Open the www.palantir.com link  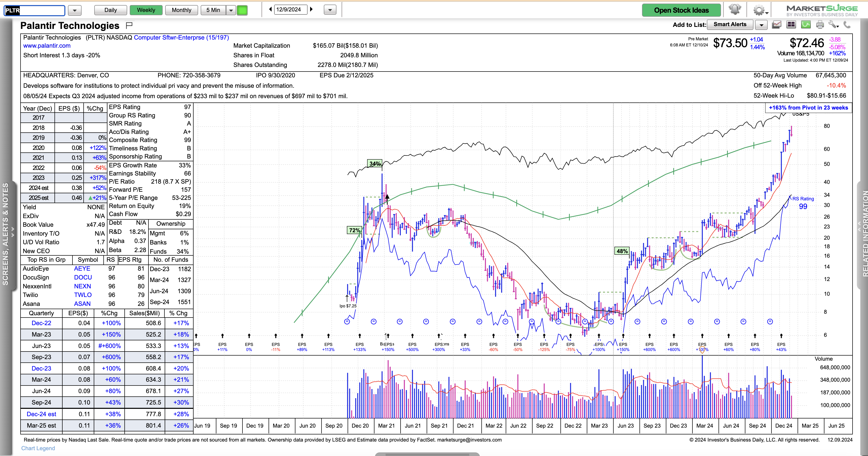click(47, 46)
